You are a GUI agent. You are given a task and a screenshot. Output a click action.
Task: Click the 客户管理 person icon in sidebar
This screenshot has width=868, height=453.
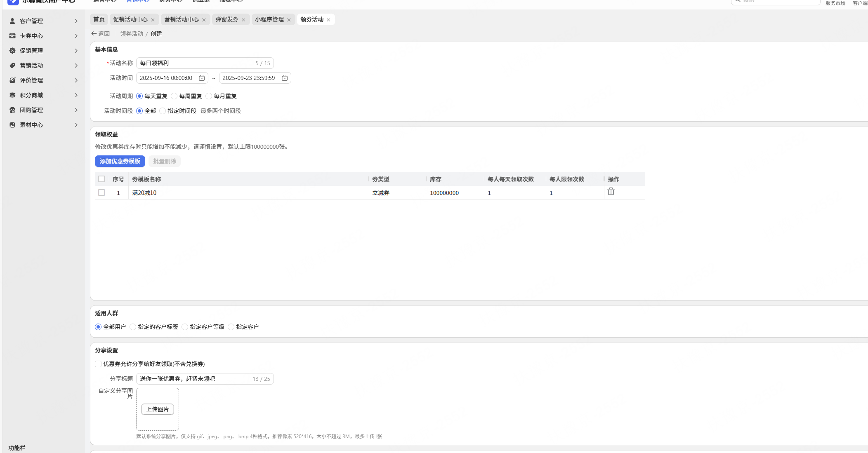click(12, 21)
